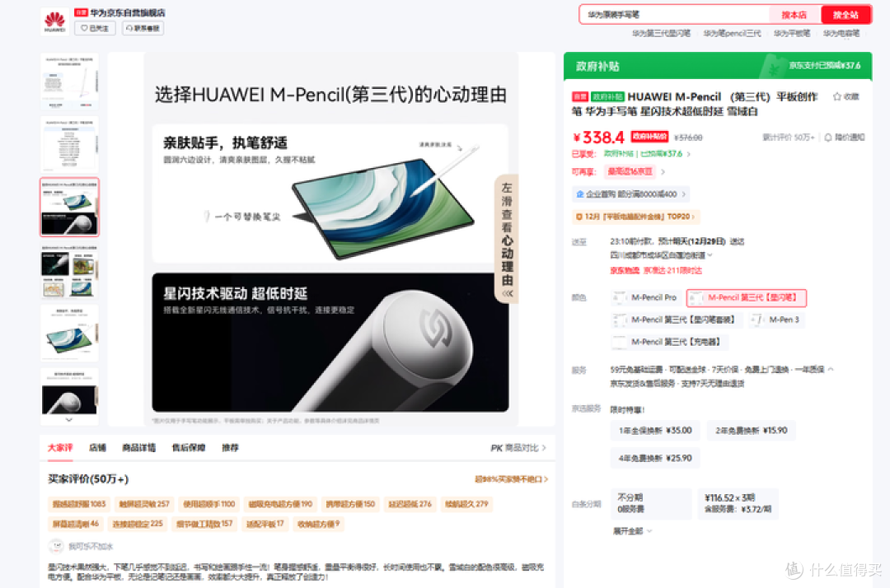Click the 搜本店 search-in-store button
Screen dimensions: 890x588
[794, 15]
